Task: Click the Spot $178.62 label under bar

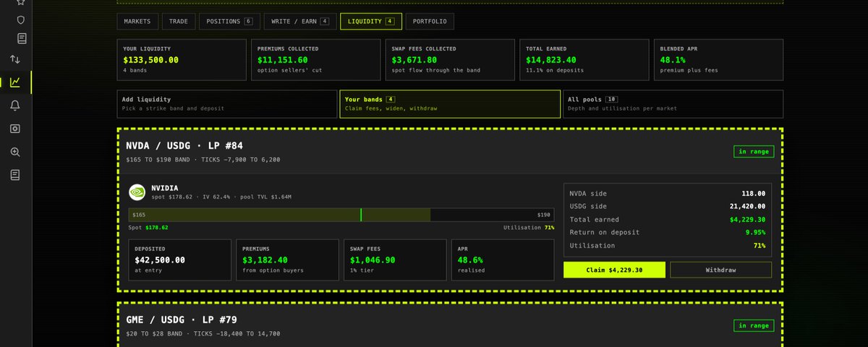Action: coord(148,227)
